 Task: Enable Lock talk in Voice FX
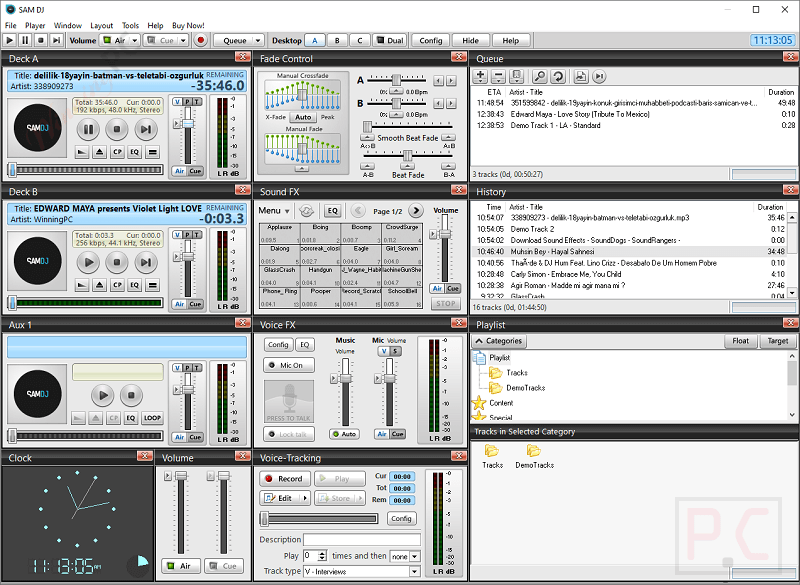coord(289,434)
